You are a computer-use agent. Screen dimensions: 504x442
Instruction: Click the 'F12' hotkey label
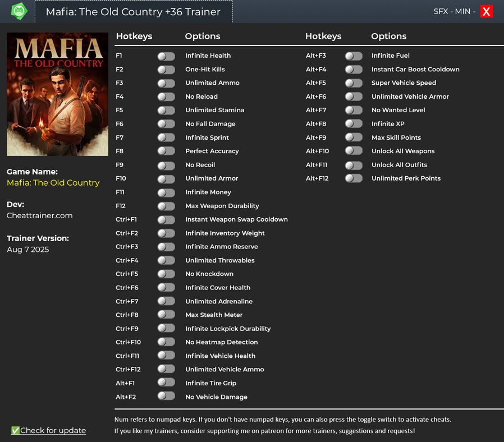[x=121, y=206]
